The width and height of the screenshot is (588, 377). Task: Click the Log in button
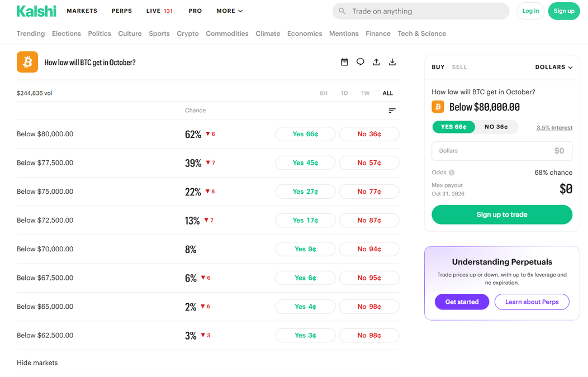click(x=530, y=11)
